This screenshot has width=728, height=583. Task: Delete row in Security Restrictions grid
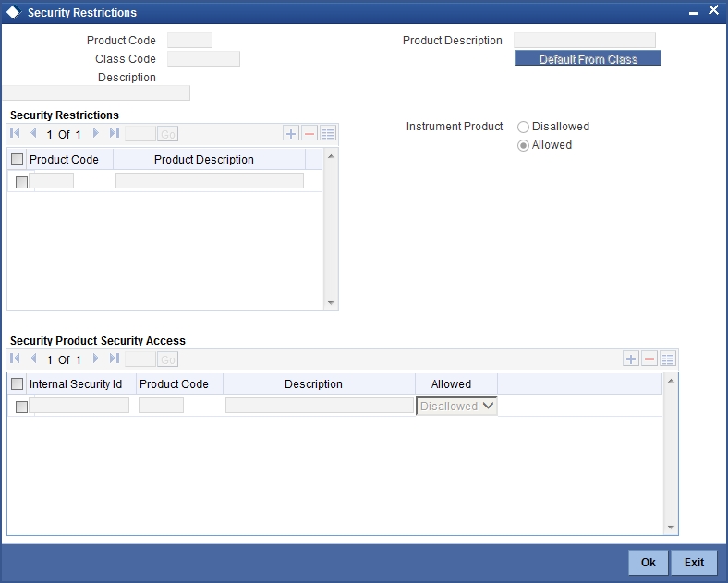(x=309, y=134)
